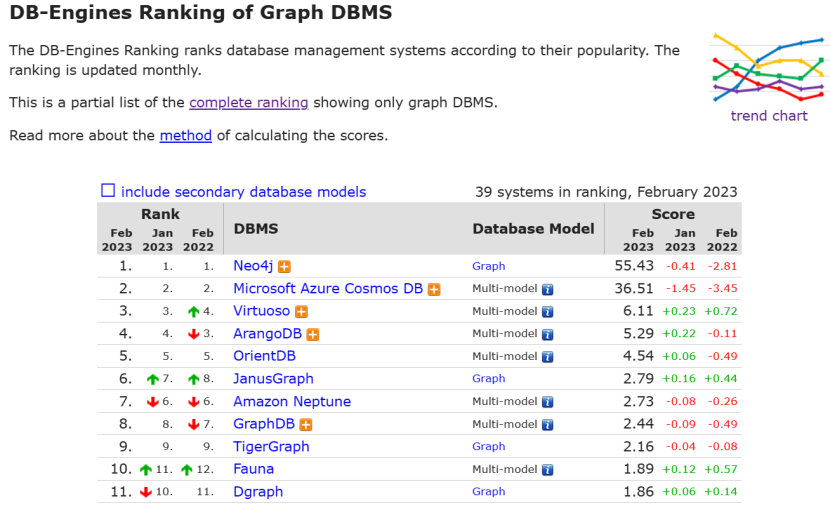Open the Multi-model info icon for GraphDB
Image resolution: width=830 pixels, height=506 pixels.
tap(548, 424)
